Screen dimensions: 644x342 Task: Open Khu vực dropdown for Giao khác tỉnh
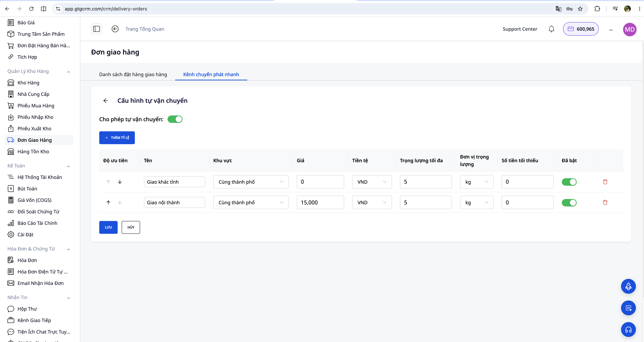(x=251, y=182)
